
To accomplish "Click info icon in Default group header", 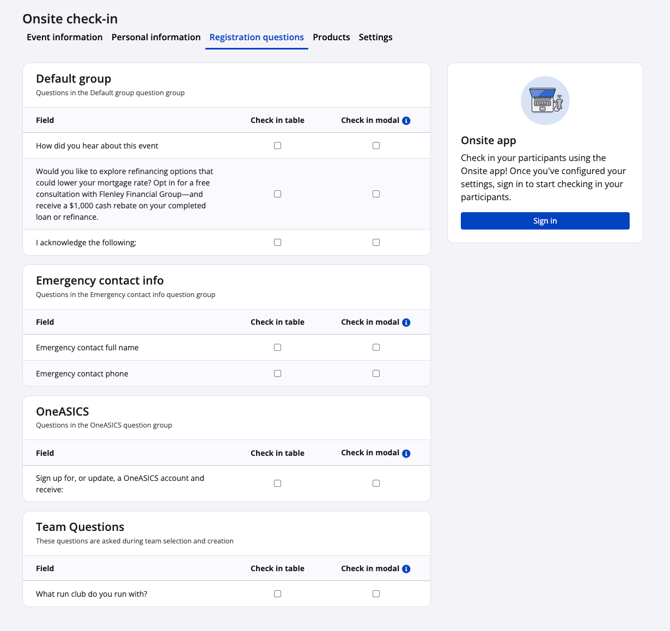I will (406, 121).
